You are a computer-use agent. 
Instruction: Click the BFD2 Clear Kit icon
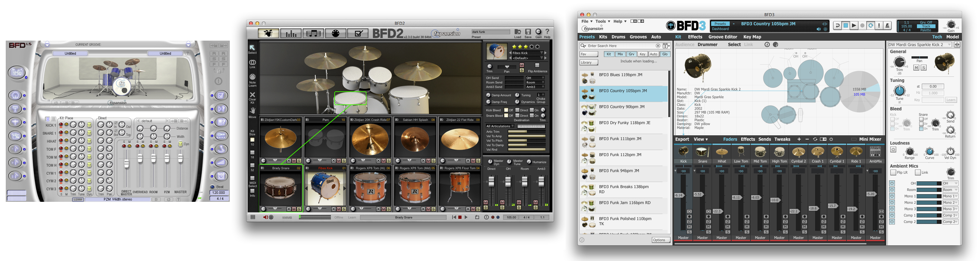tap(252, 95)
